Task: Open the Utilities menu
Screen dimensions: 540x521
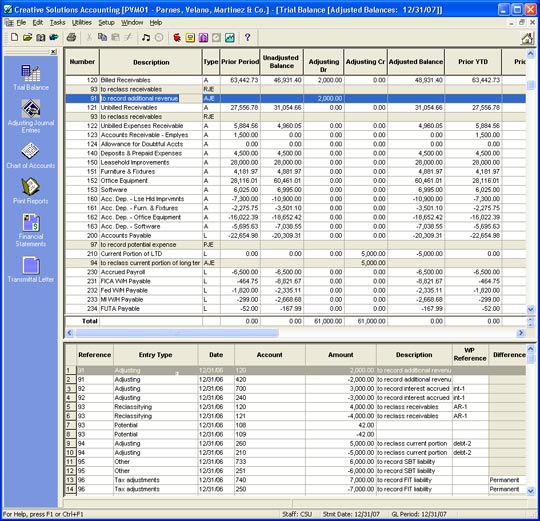Action: 82,22
